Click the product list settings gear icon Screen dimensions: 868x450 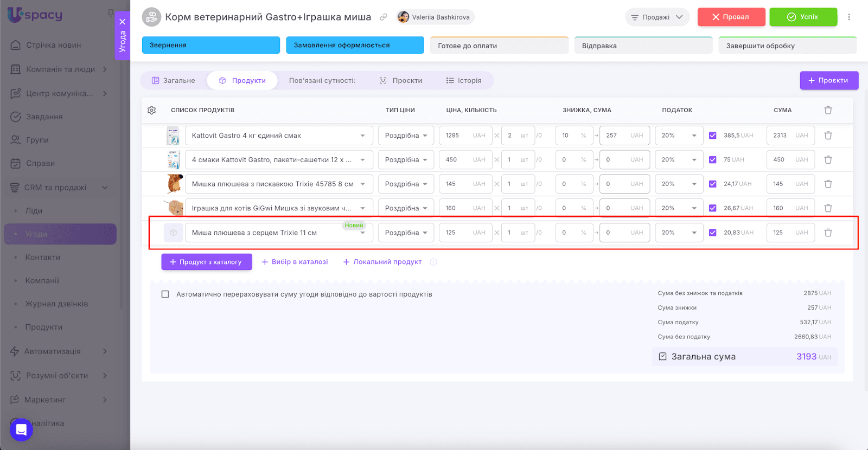coord(152,110)
